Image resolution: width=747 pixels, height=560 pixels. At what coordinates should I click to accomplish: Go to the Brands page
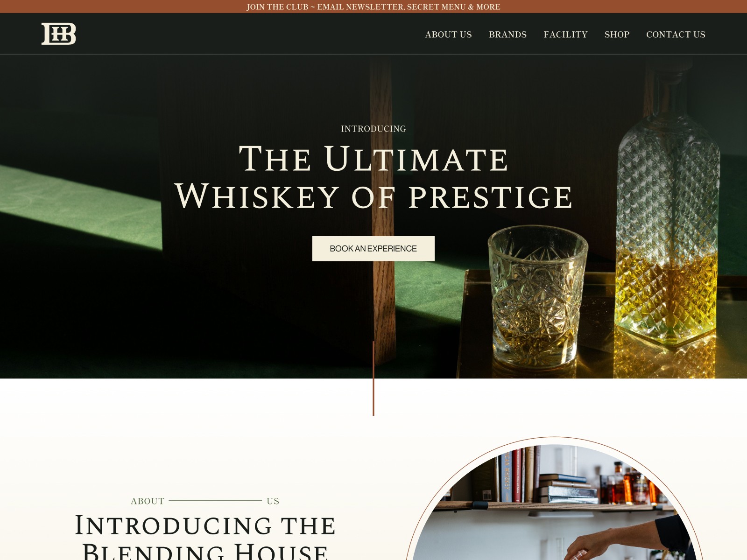pos(507,35)
